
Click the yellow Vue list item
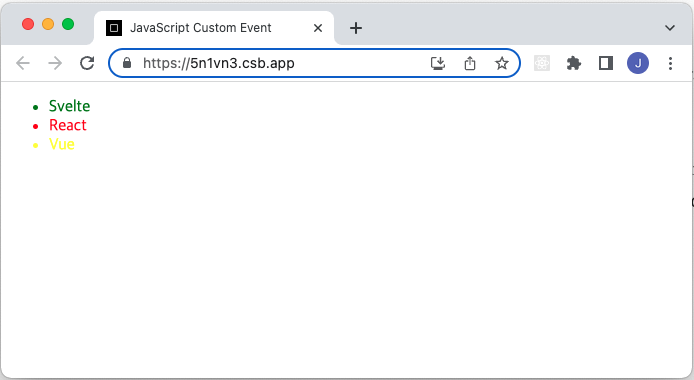[x=62, y=144]
